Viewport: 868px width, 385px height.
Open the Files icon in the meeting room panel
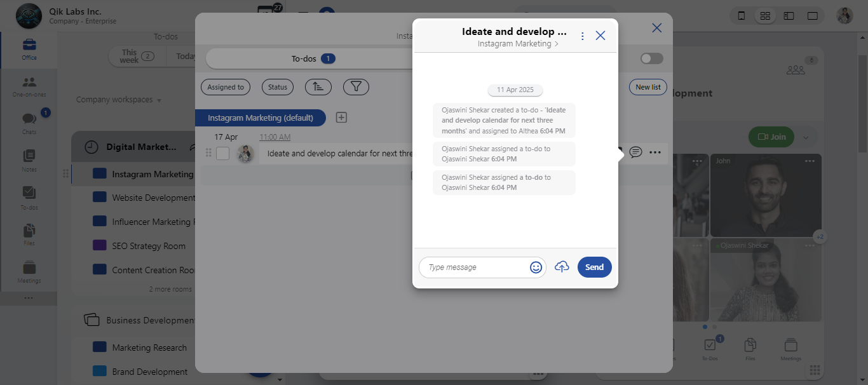pos(750,348)
